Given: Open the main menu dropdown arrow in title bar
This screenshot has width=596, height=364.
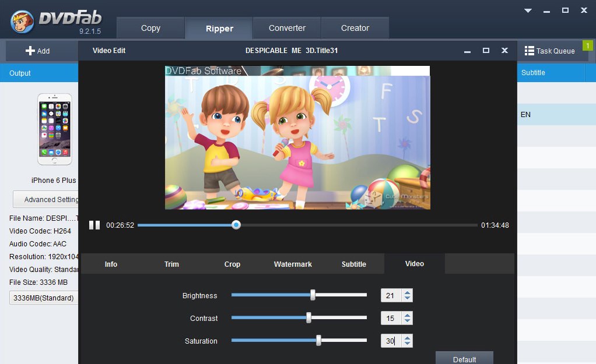Looking at the screenshot, I should click(x=528, y=10).
